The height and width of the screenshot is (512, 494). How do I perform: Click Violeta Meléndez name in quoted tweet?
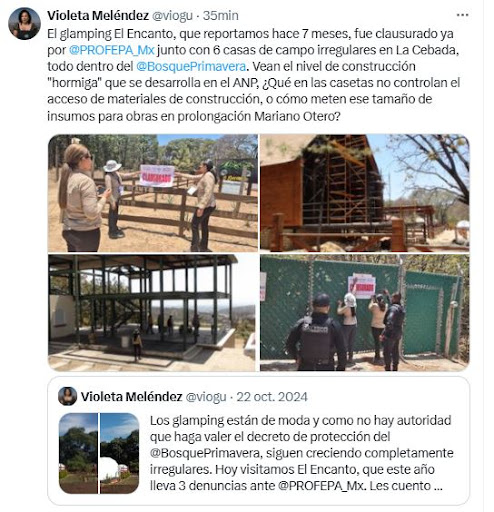pyautogui.click(x=131, y=397)
